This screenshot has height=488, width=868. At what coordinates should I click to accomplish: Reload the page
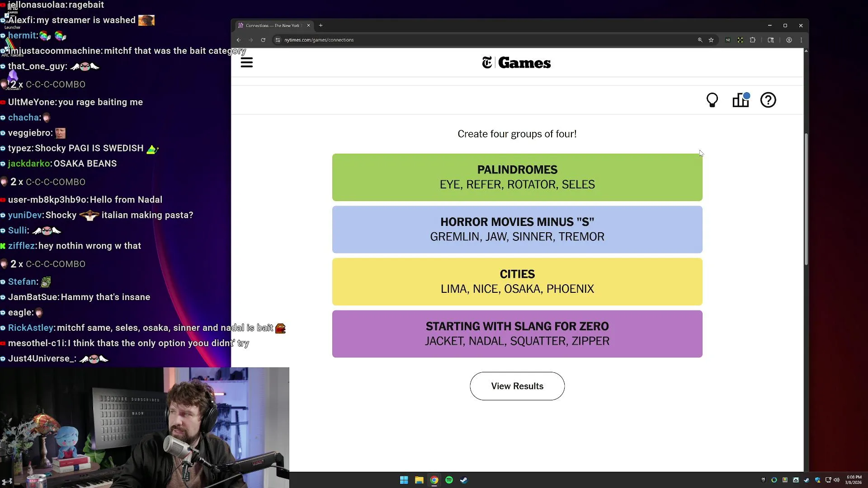pyautogui.click(x=263, y=40)
